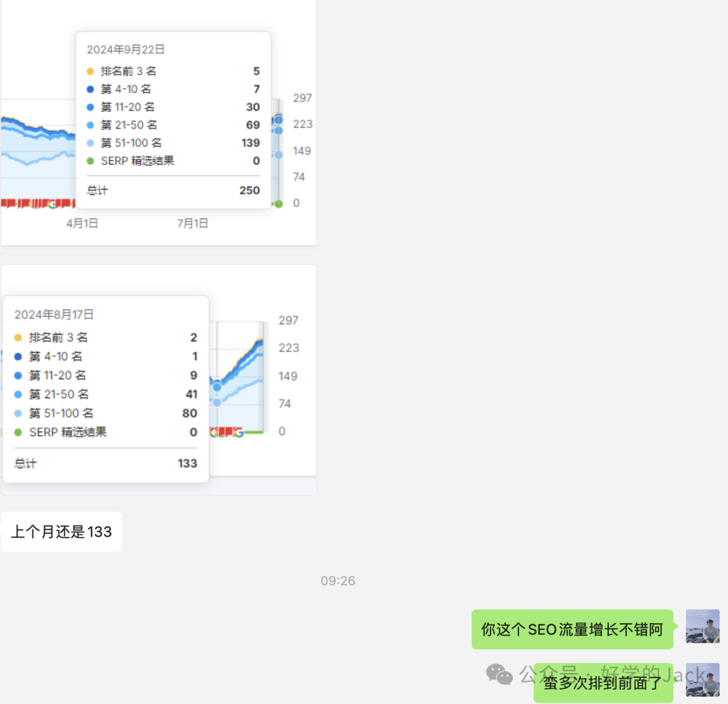Screen dimensions: 728x704
Task: Toggle the 排名前3名 indicator in August tooltip
Action: [18, 337]
